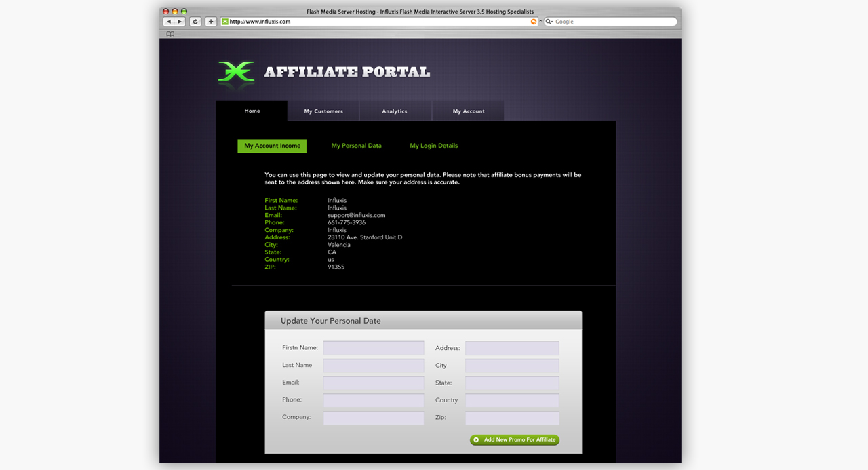Screen dimensions: 868x470
Task: Open the Google search engine dropdown
Action: (551, 21)
